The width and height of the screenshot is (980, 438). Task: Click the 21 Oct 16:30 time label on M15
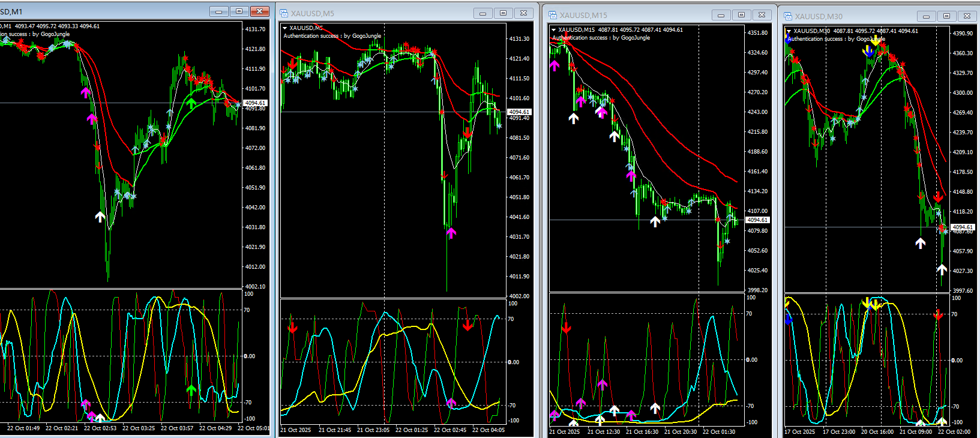[x=642, y=432]
